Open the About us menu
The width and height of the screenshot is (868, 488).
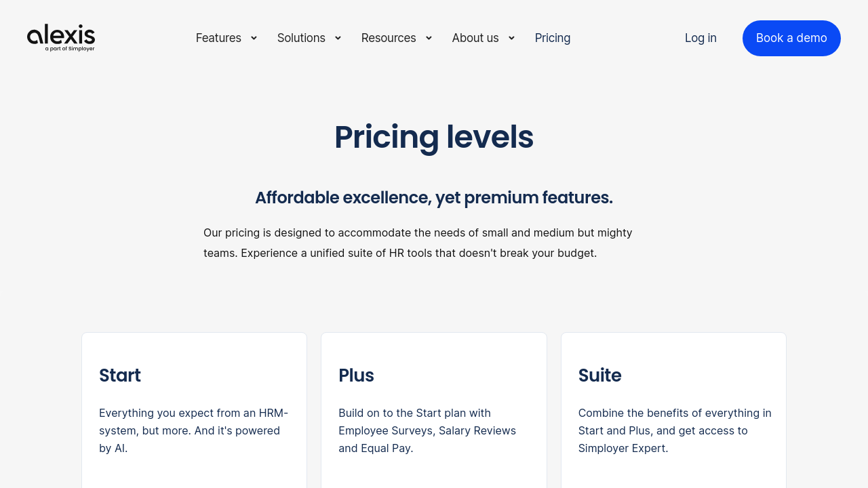[x=475, y=38]
